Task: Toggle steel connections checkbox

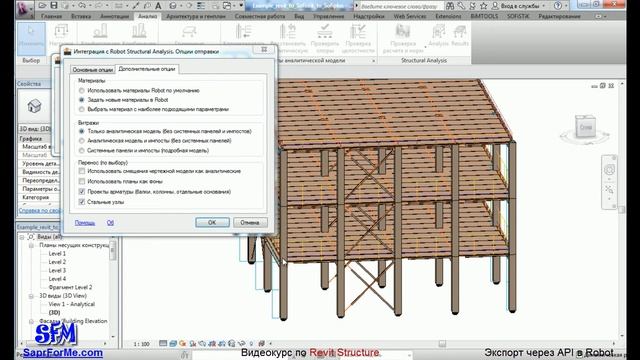Action: tap(82, 202)
